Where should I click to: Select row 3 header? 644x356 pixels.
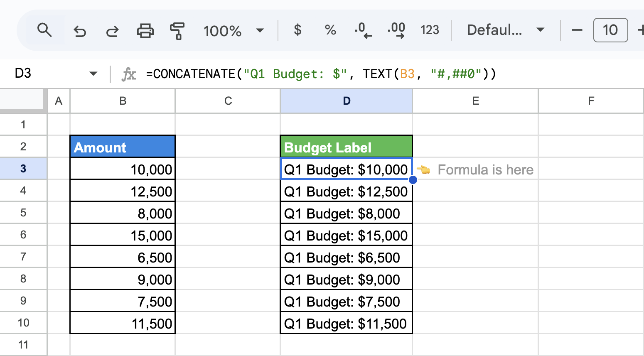pos(23,168)
